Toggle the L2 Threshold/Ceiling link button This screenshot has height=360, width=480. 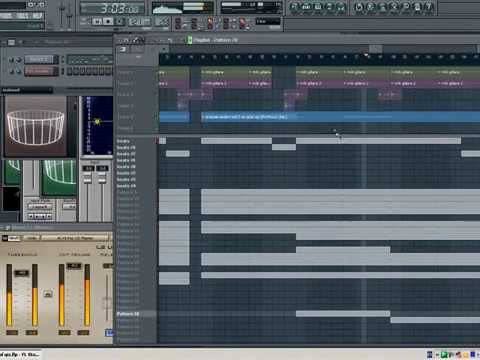(x=48, y=294)
